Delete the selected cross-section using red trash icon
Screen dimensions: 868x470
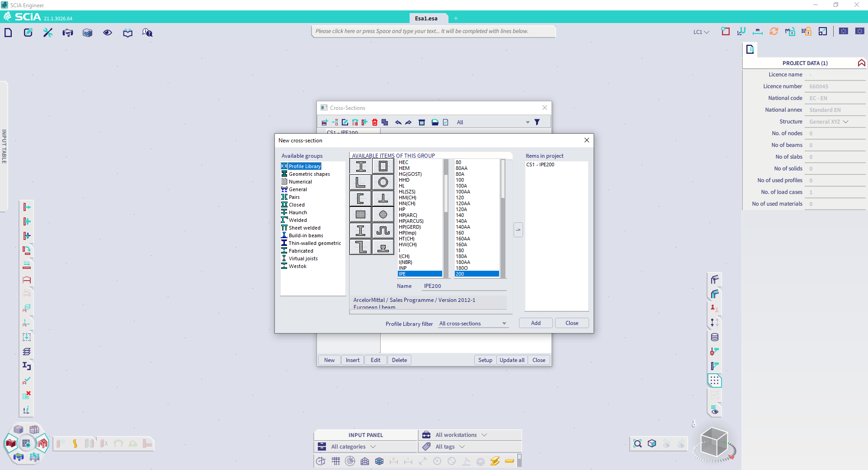(x=374, y=122)
